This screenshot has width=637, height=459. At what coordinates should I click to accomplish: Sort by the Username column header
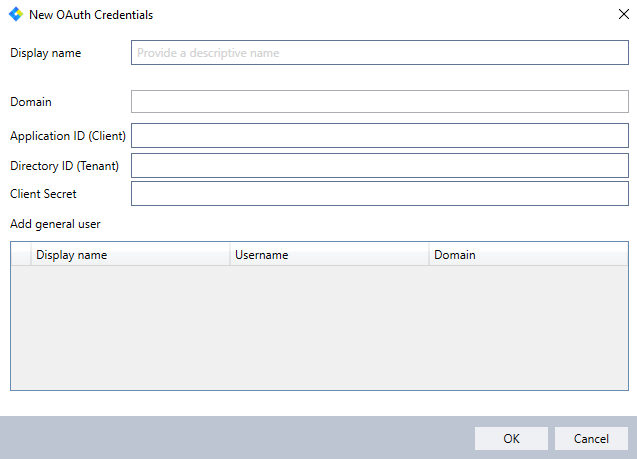pos(329,255)
